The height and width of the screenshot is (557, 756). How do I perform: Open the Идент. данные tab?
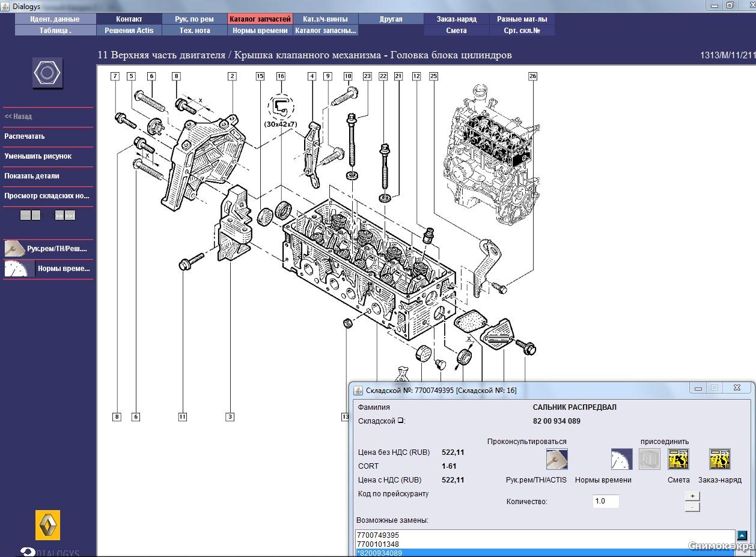[55, 19]
